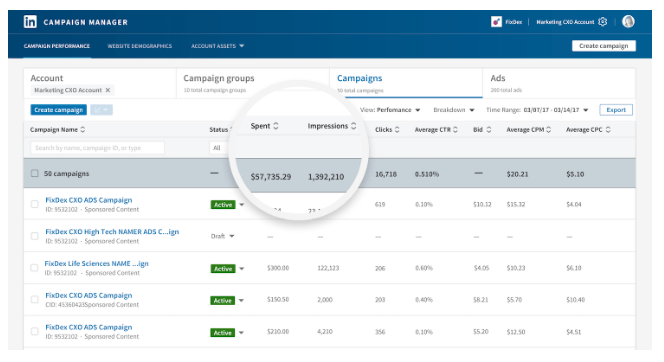Open FixDex Life Sciences NAME campaign
Screen dimensions: 664x362
tap(97, 263)
